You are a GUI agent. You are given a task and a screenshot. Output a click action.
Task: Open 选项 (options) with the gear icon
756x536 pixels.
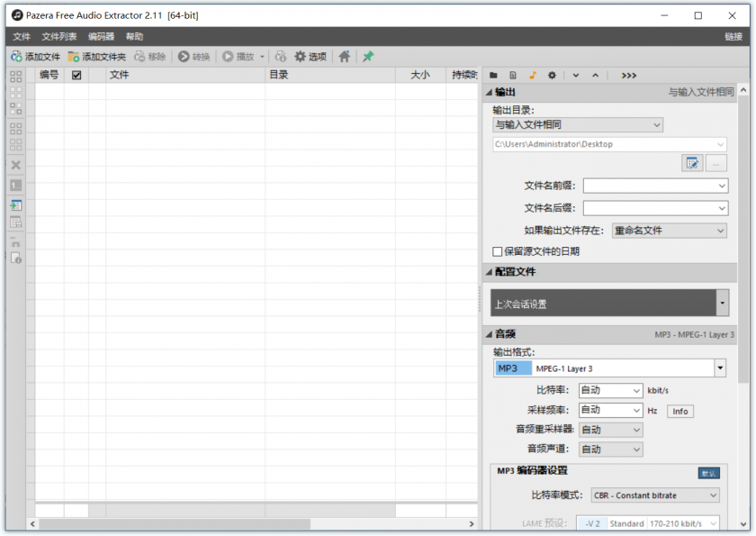pos(310,57)
